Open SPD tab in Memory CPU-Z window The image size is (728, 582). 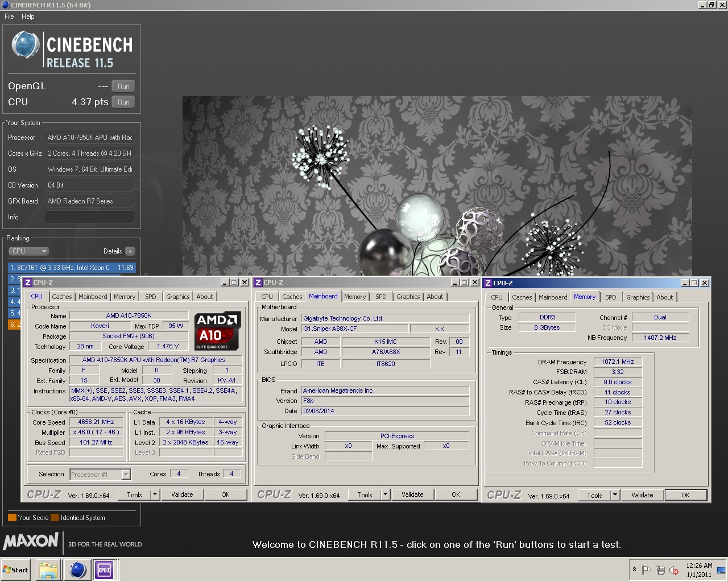point(611,297)
